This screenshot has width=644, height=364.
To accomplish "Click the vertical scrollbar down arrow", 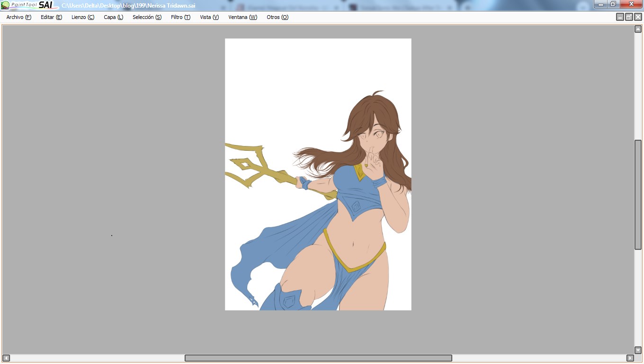I will tap(638, 350).
